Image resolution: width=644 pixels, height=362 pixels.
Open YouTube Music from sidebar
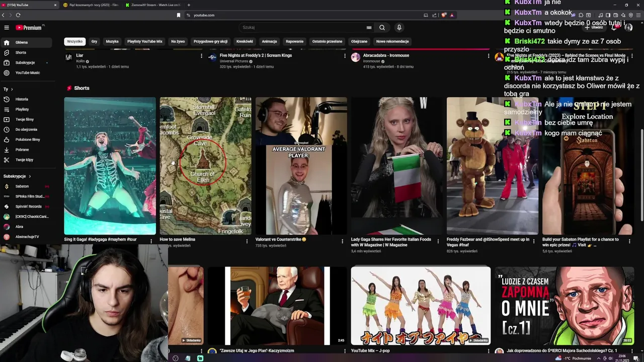[26, 72]
